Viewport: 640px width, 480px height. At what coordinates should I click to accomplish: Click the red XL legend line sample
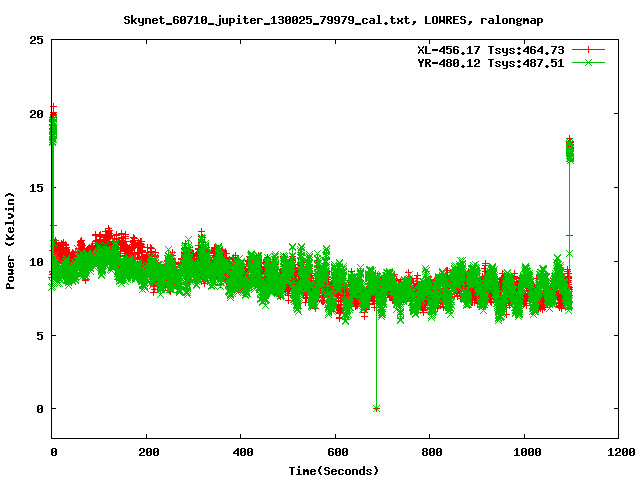(588, 50)
